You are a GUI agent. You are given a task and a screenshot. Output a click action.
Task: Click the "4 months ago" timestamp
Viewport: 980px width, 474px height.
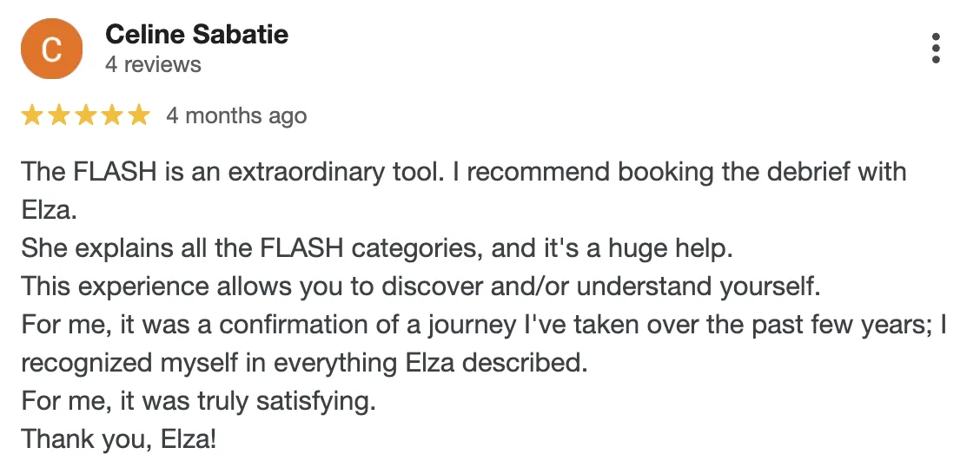(x=236, y=116)
